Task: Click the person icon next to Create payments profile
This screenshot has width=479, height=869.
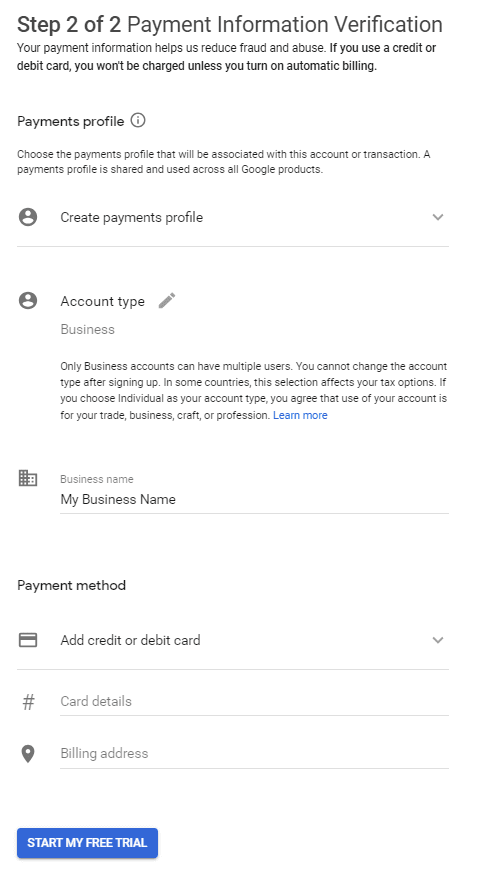Action: (28, 217)
